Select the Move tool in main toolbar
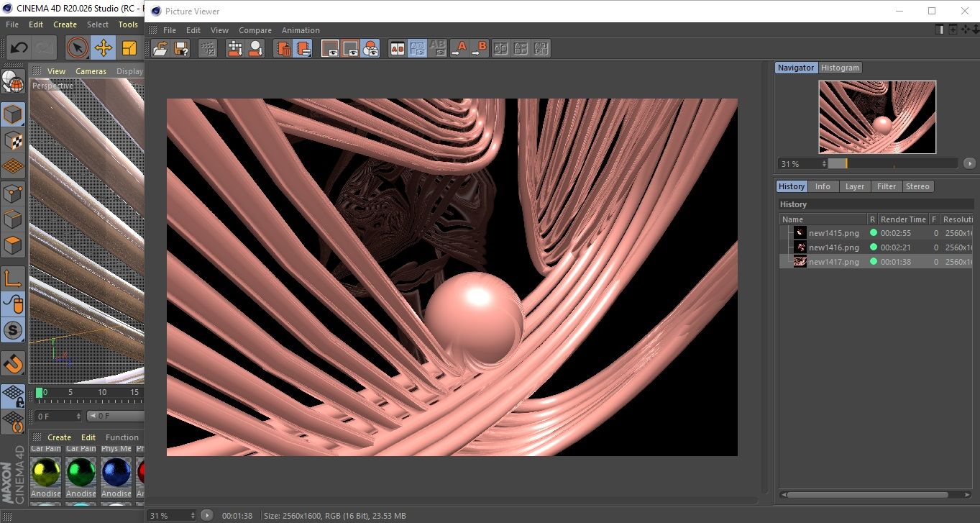 (x=103, y=48)
